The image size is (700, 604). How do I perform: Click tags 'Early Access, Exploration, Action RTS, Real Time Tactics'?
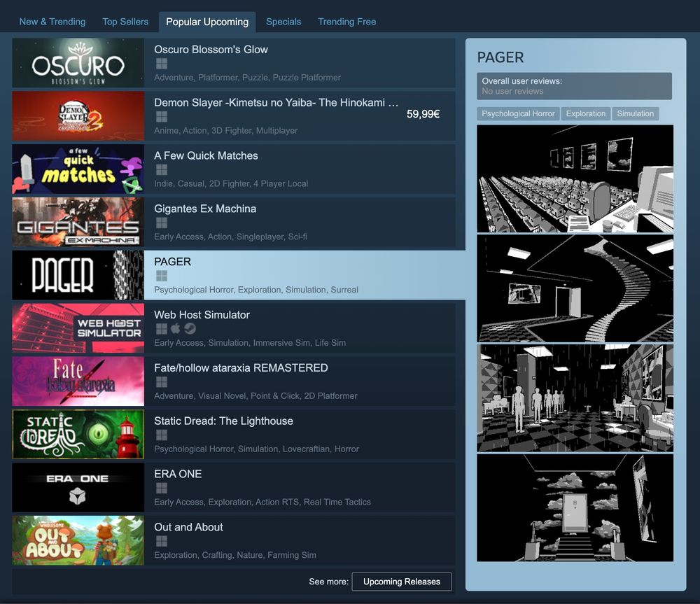[262, 503]
